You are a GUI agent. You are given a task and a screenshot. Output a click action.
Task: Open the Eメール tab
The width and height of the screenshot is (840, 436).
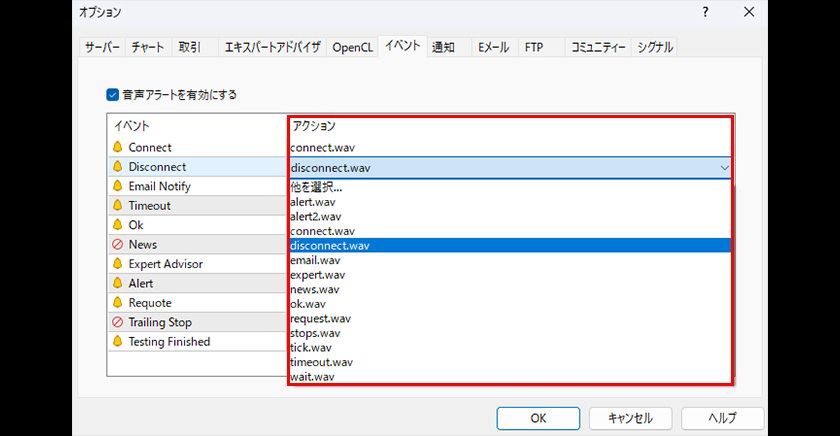tap(493, 47)
